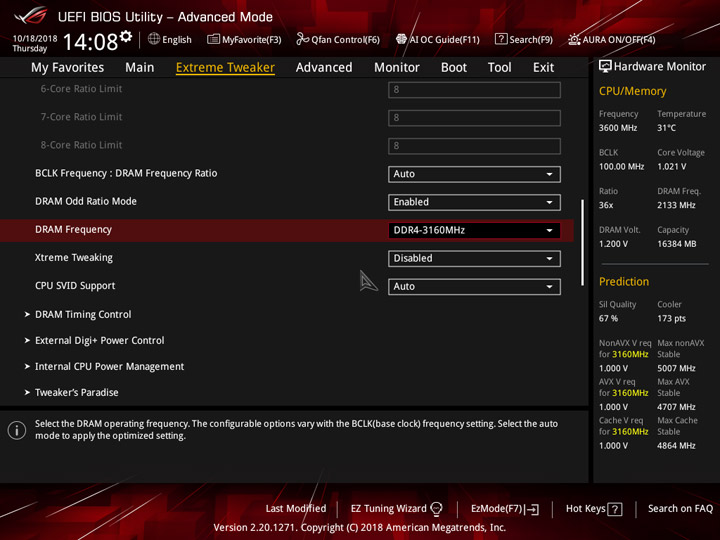The width and height of the screenshot is (720, 540).
Task: Open the Exit tab
Action: (543, 68)
